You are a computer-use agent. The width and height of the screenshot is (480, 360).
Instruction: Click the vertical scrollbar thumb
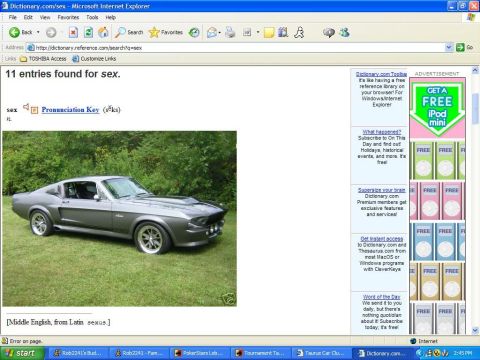[475, 109]
